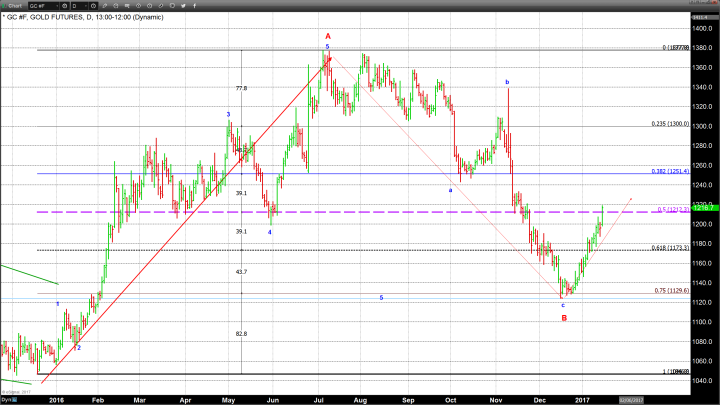Click the Dyn label at bottom left
Screen dimensions: 720x405
pos(5,398)
